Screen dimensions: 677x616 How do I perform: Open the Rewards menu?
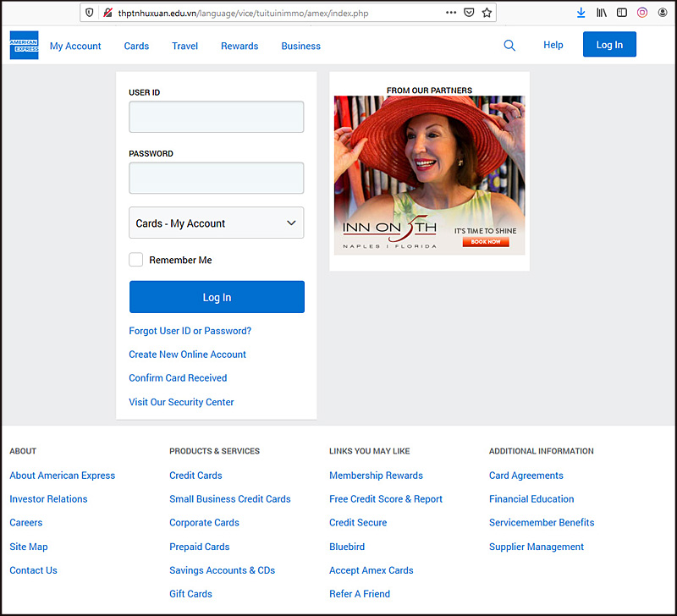click(x=239, y=46)
